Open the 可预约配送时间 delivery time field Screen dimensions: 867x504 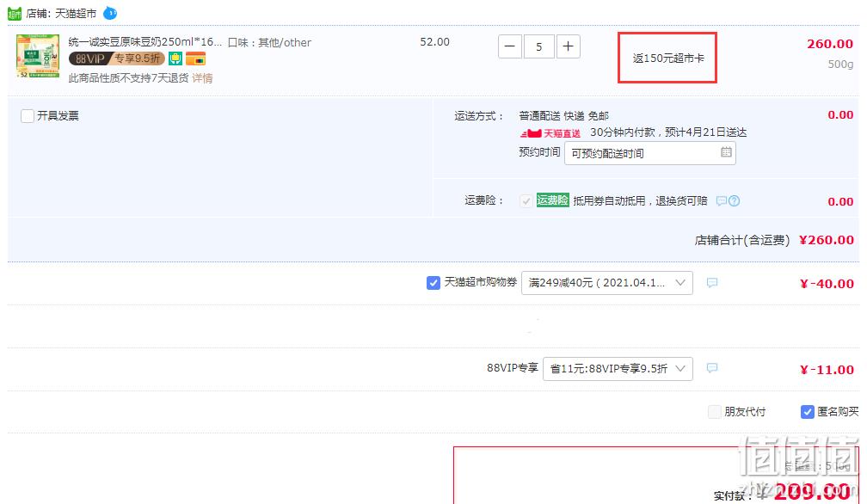(649, 153)
